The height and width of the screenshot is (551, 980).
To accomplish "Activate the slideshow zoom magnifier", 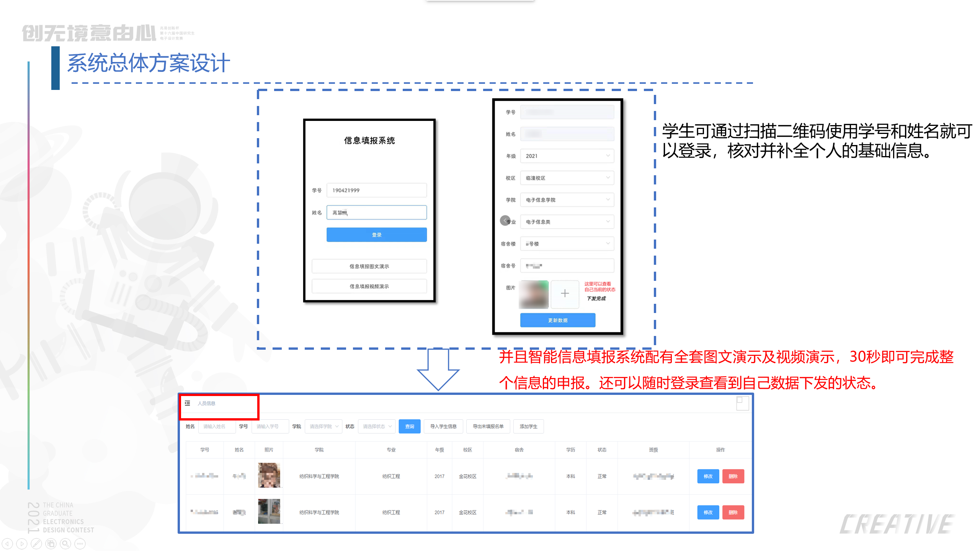I will point(65,543).
